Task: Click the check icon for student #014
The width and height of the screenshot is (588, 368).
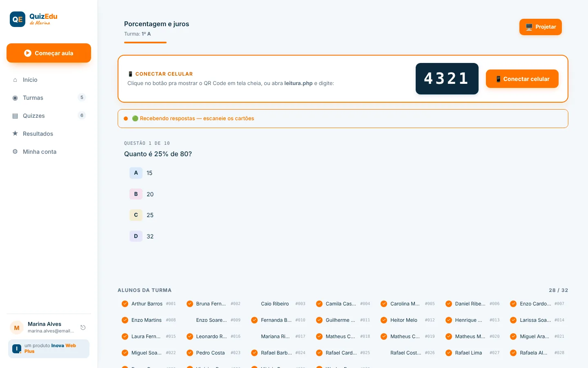Action: (513, 320)
